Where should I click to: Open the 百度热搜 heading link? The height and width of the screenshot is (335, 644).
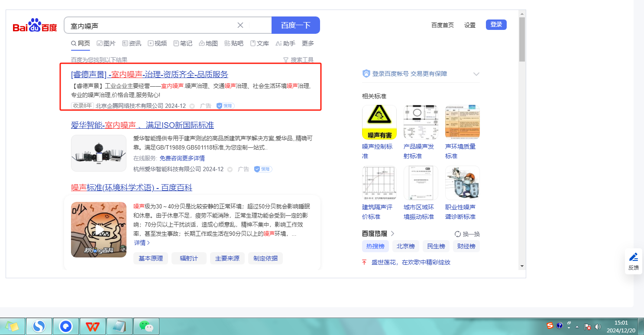point(378,234)
